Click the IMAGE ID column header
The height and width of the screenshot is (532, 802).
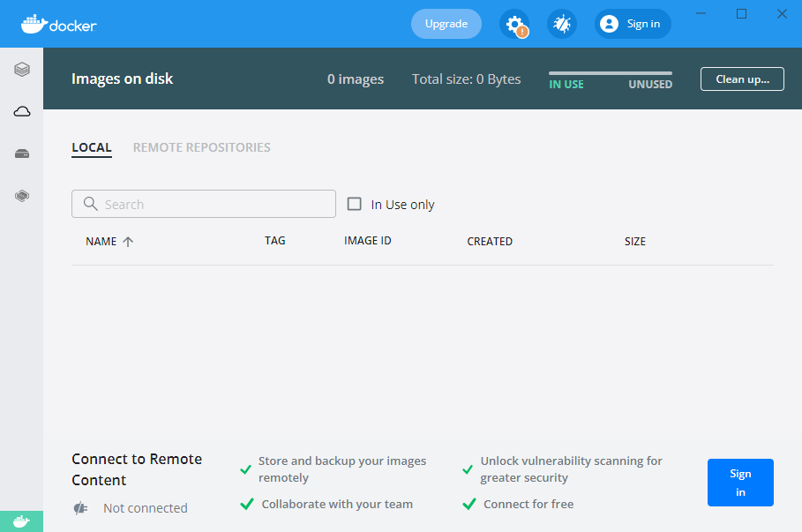(x=367, y=241)
